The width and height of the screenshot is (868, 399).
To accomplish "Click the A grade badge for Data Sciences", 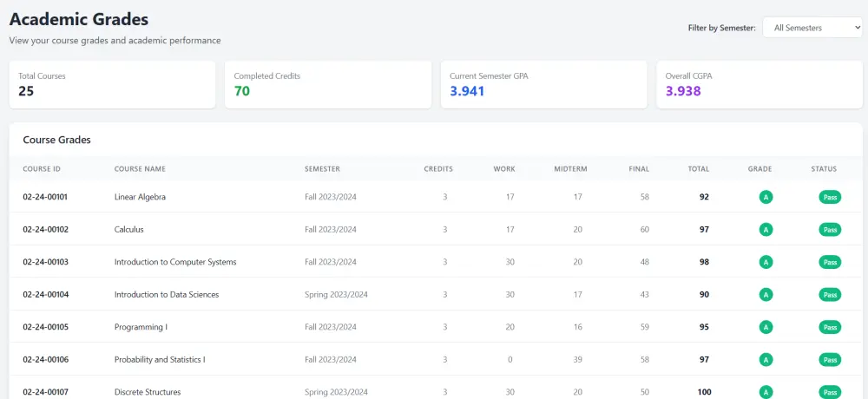I will (766, 295).
